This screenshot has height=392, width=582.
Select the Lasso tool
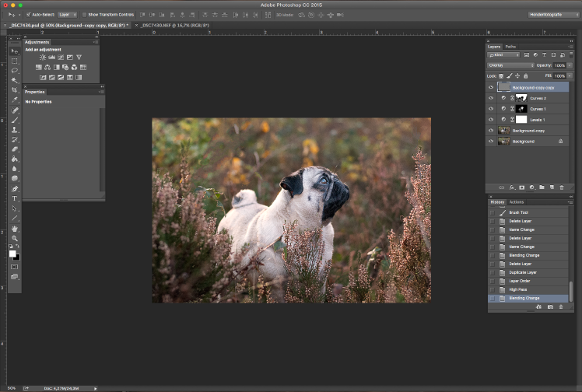point(15,71)
